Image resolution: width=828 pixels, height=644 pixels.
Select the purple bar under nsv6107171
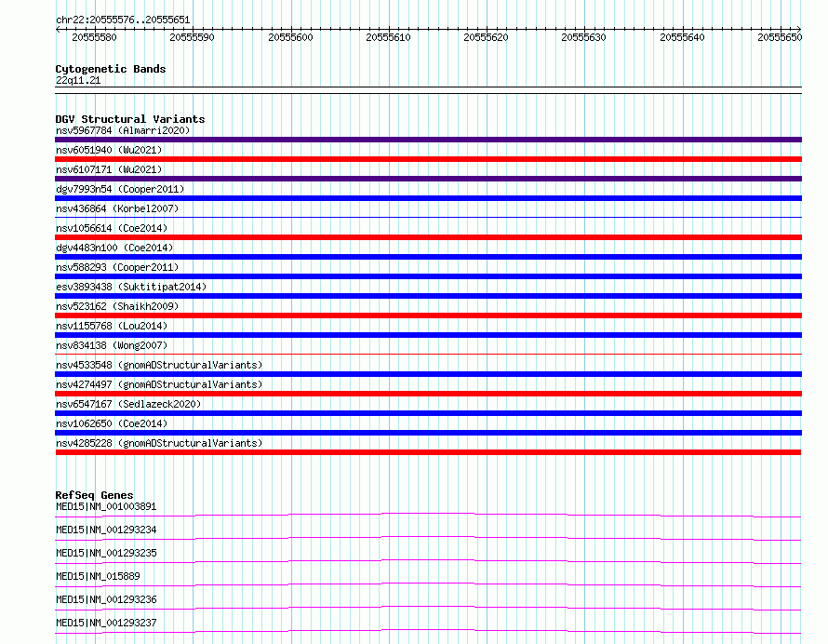(428, 179)
